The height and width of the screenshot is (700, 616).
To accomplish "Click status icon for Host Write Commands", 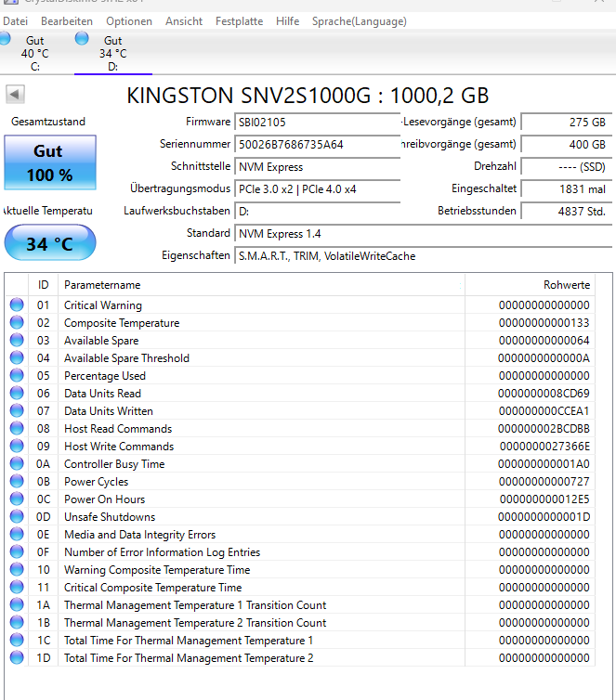I will point(17,446).
